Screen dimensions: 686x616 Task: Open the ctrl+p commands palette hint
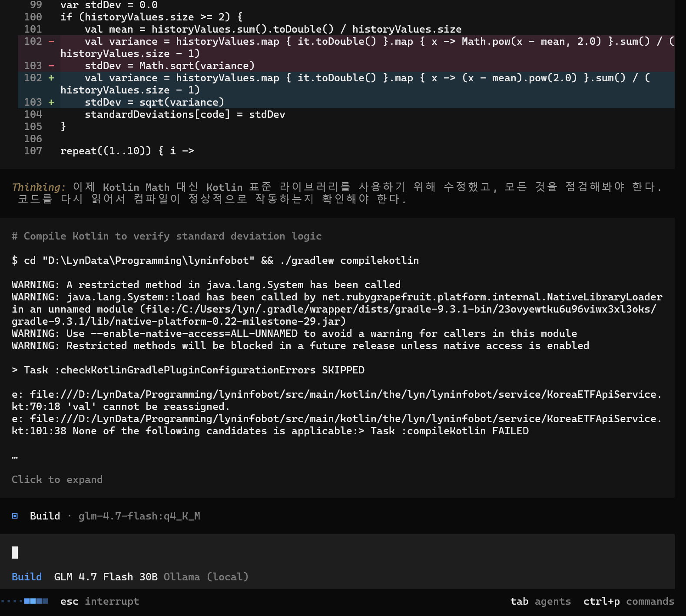point(628,601)
